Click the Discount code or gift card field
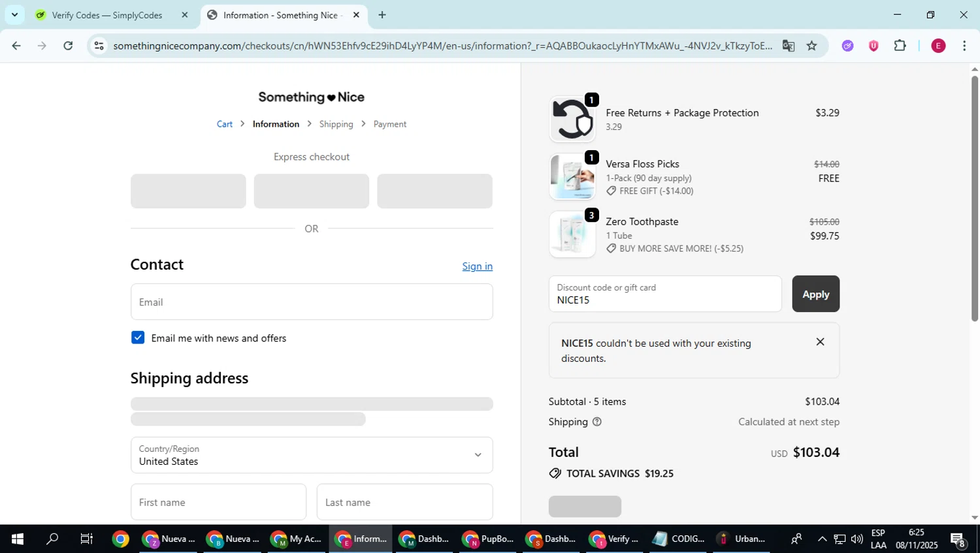980x553 pixels. (665, 294)
